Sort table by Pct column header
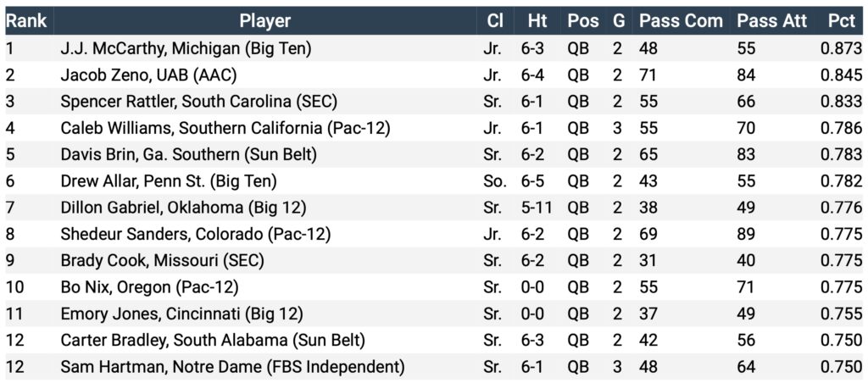Viewport: 868px width, 383px height. [x=842, y=21]
